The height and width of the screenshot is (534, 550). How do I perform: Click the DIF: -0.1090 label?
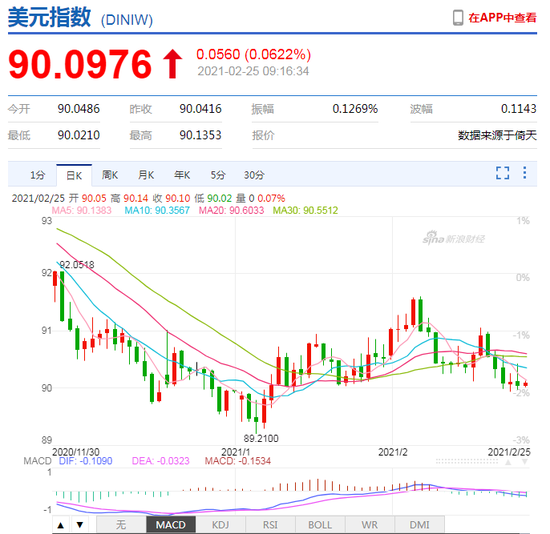point(86,461)
